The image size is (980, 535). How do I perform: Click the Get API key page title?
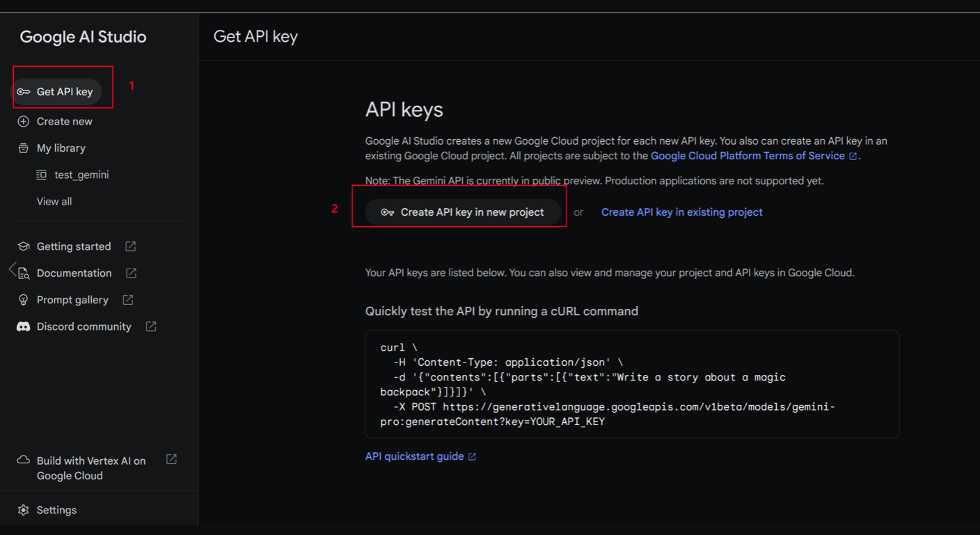click(x=255, y=36)
